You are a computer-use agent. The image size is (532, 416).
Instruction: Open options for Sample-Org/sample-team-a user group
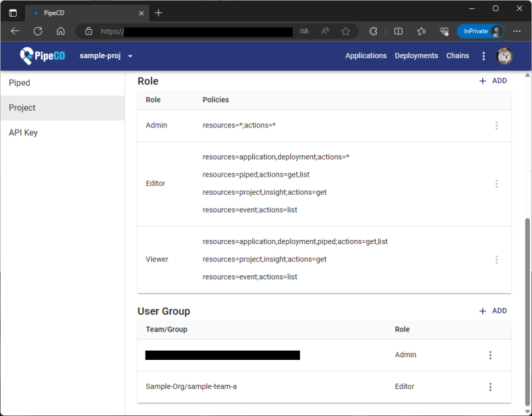coord(490,387)
